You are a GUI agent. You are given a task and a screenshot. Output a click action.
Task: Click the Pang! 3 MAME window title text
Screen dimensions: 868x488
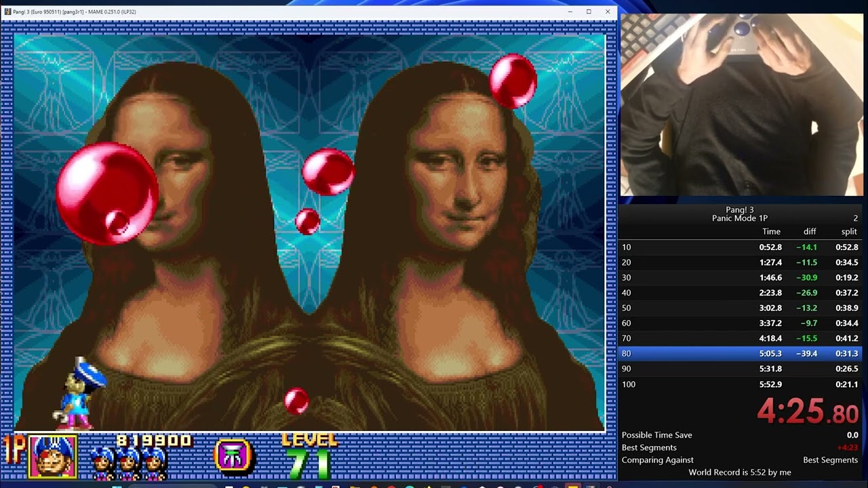(75, 12)
